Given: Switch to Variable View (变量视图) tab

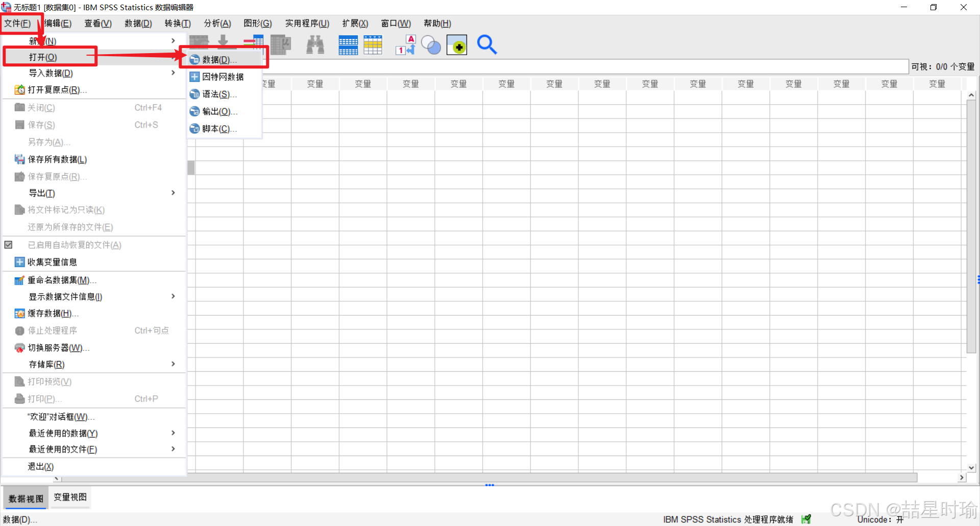Looking at the screenshot, I should coord(70,497).
